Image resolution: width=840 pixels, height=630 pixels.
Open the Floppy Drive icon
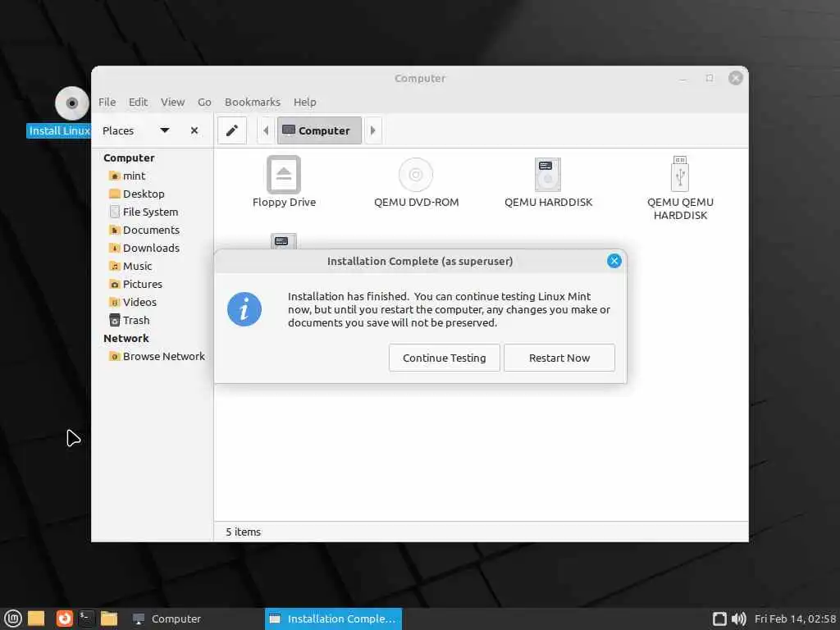coord(284,175)
